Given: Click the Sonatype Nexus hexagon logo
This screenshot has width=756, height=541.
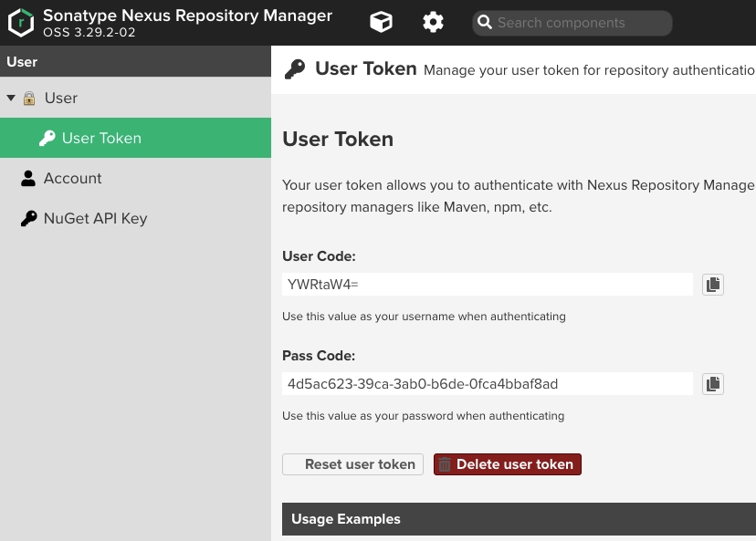Looking at the screenshot, I should [21, 23].
